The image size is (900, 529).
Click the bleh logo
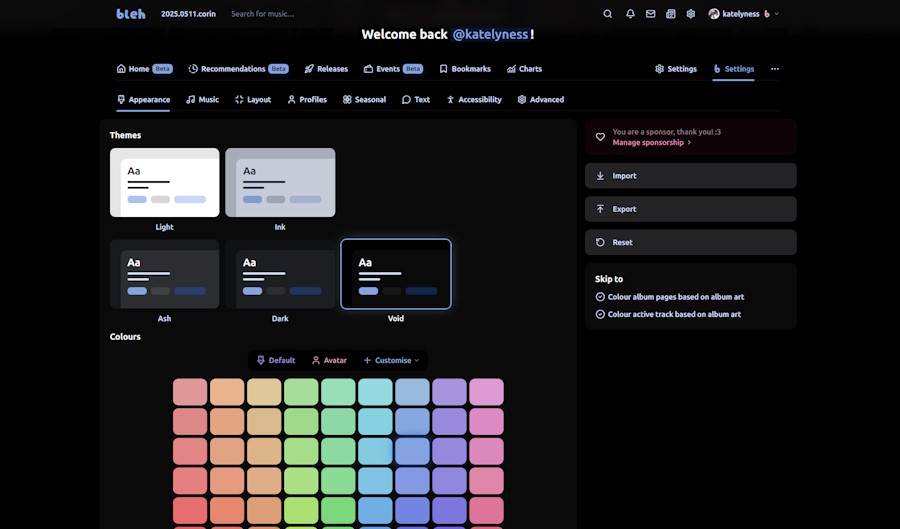point(130,14)
